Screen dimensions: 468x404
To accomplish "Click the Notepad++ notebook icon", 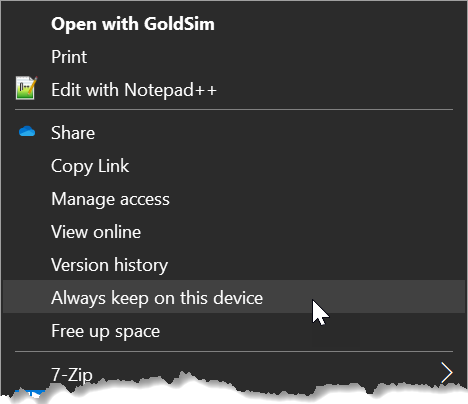I will click(26, 88).
